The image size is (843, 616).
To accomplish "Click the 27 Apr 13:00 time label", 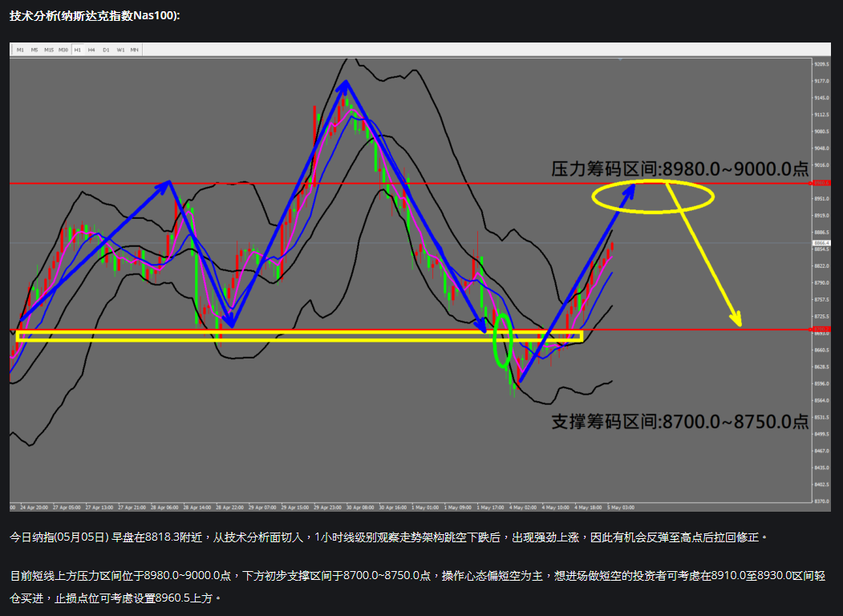I will pos(99,508).
